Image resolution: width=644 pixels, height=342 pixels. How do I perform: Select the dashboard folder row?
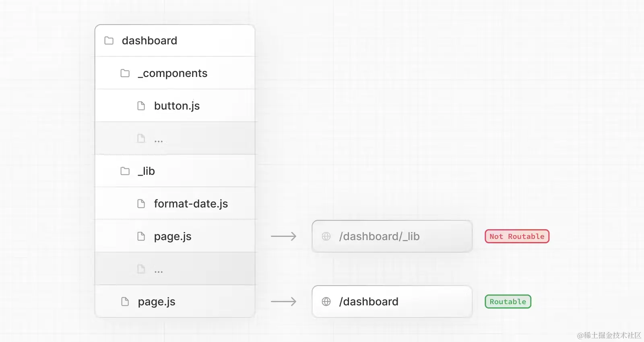pos(175,41)
